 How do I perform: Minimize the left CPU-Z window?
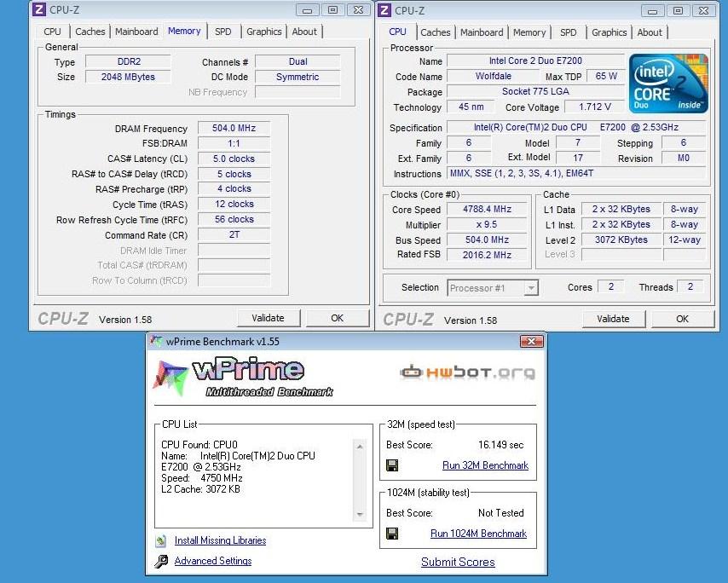307,9
